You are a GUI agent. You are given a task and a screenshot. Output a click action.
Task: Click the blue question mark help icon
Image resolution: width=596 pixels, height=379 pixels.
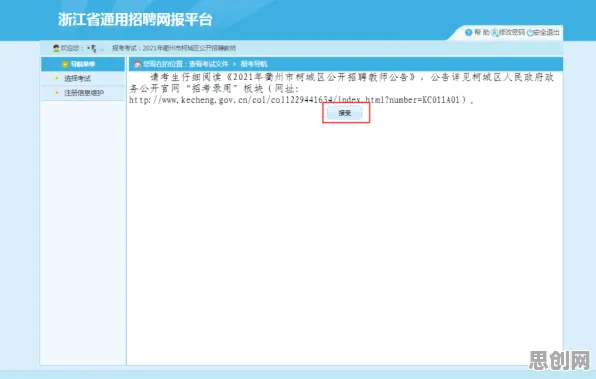[x=469, y=33]
